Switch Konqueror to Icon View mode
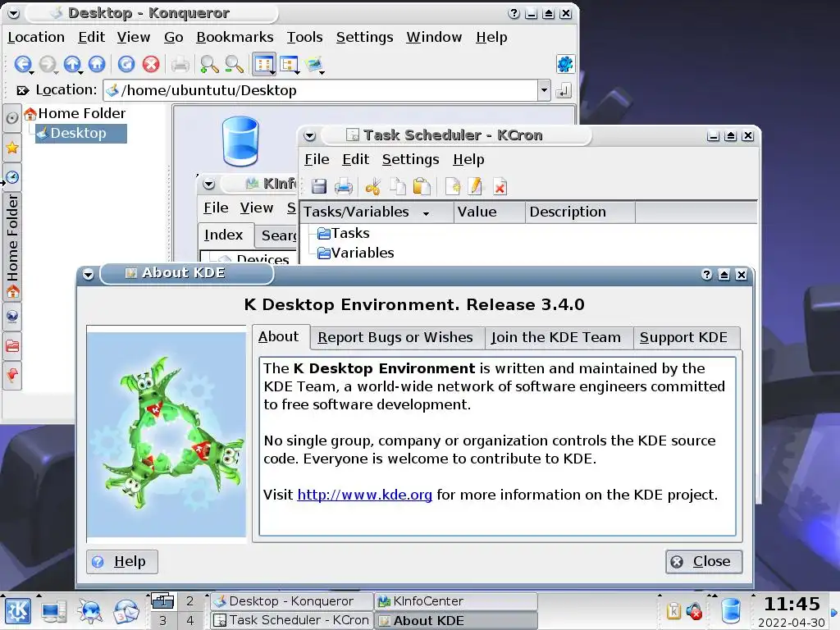This screenshot has width=840, height=630. [263, 64]
